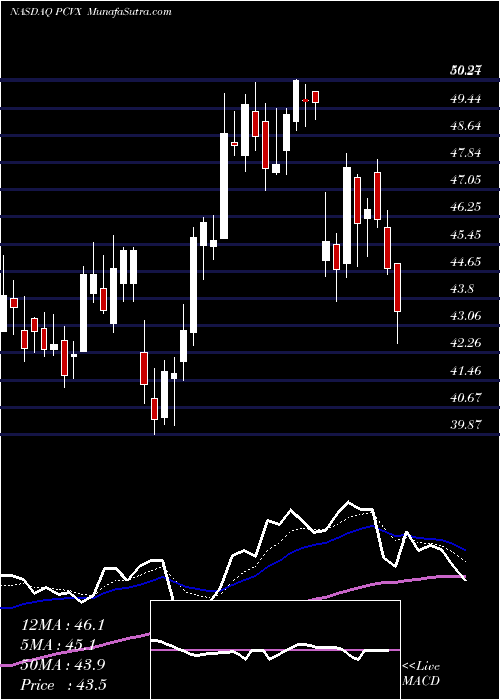
Task: Click the 47.84 price axis label
Action: point(465,153)
